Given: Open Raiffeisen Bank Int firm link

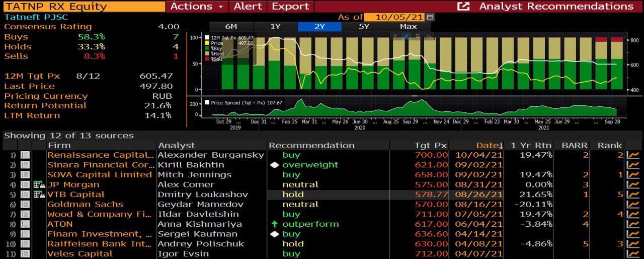Looking at the screenshot, I should [99, 244].
